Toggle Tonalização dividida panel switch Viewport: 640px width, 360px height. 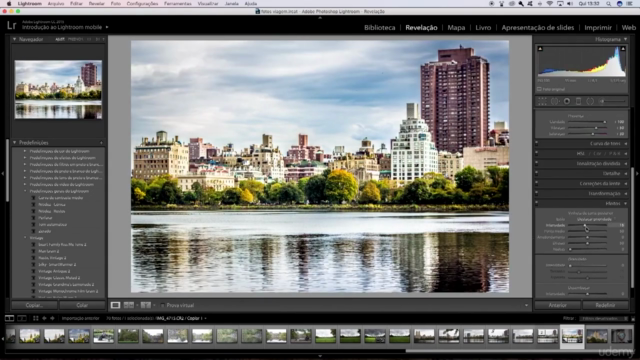537,163
